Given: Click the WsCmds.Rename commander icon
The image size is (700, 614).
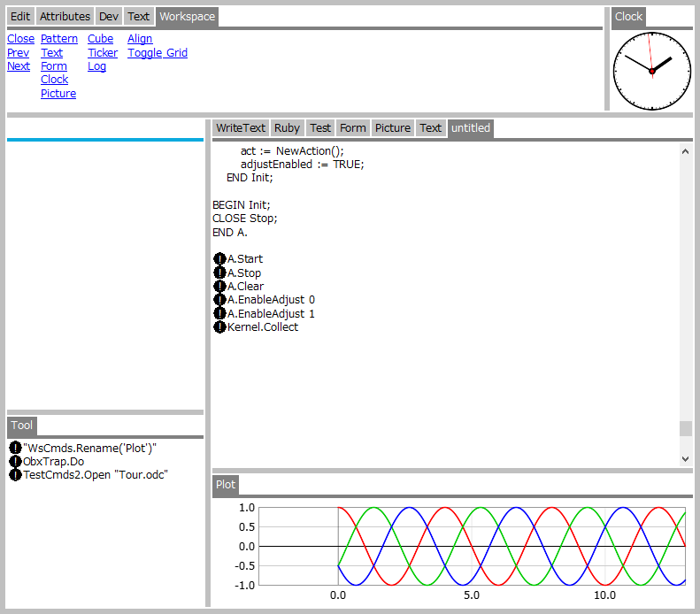Looking at the screenshot, I should (x=15, y=448).
